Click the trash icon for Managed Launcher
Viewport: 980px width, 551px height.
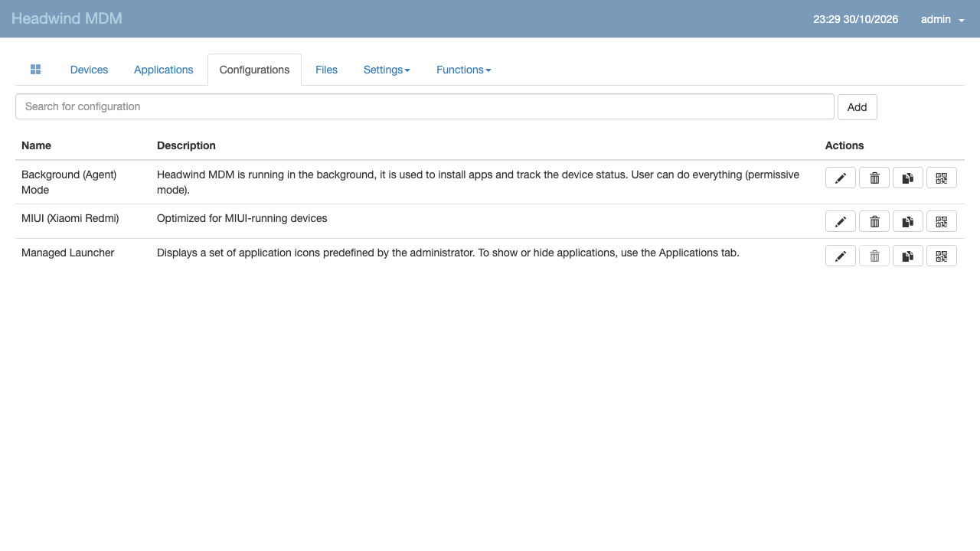point(874,256)
